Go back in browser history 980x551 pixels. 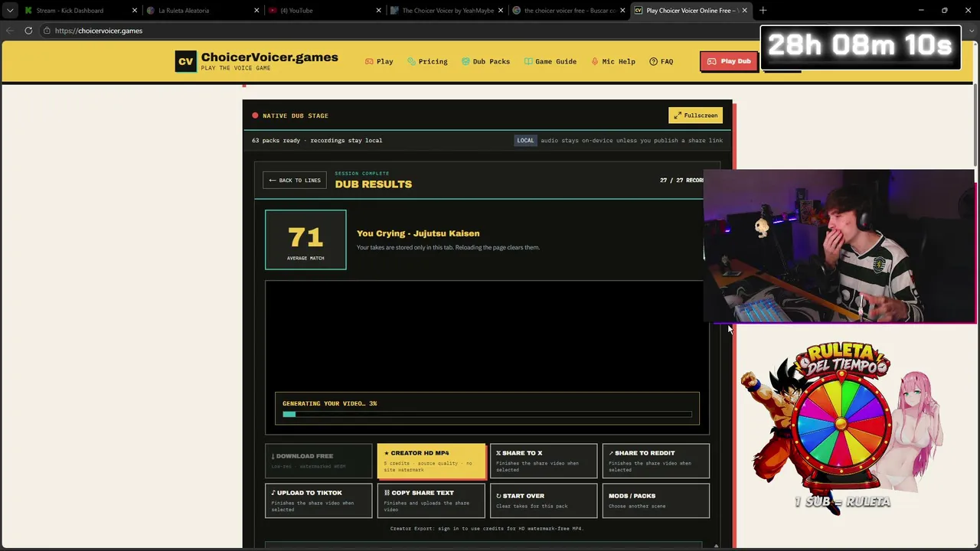click(9, 31)
